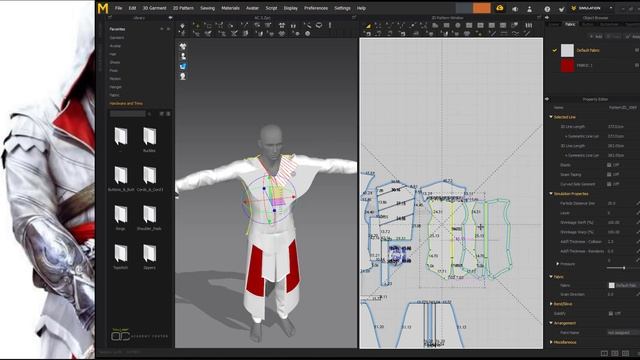Switch to the Fabric tab in Object Browser
This screenshot has width=640, height=360.
[570, 24]
